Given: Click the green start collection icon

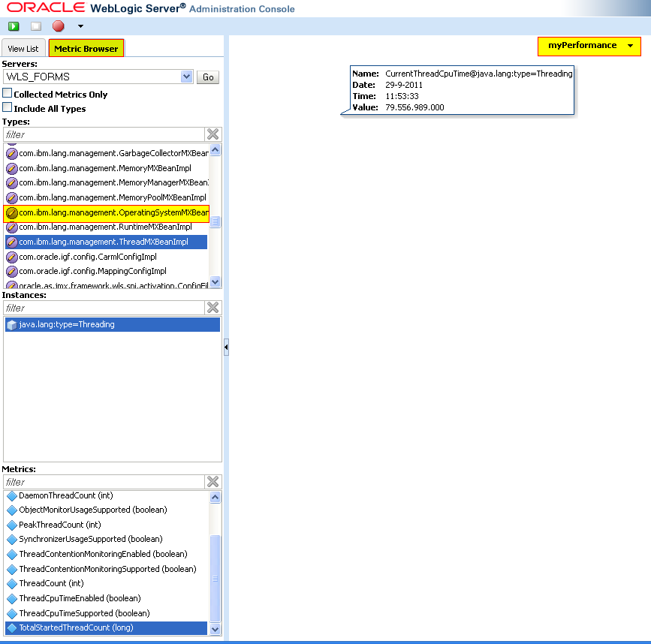Looking at the screenshot, I should 14,26.
